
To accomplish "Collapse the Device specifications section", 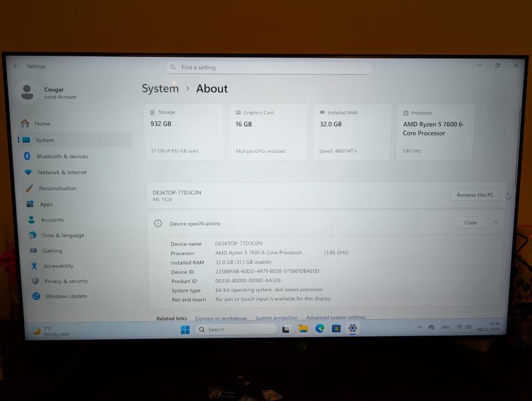I will tap(495, 223).
